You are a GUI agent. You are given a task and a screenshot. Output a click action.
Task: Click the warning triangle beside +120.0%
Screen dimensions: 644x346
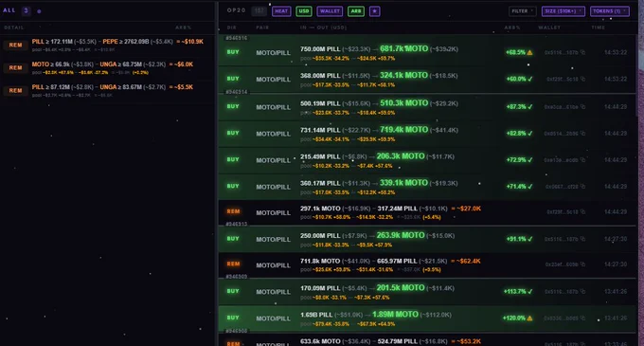[529, 319]
